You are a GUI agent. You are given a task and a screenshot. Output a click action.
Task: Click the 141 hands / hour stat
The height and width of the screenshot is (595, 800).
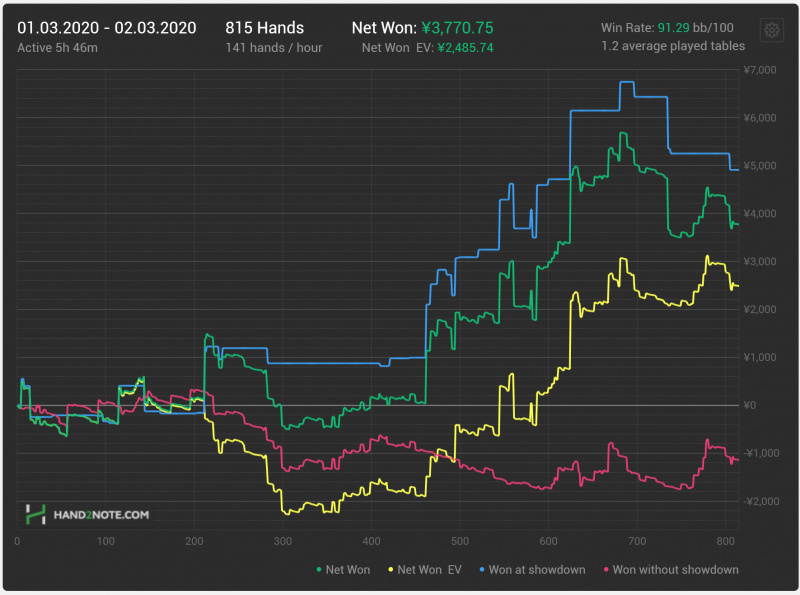(273, 47)
